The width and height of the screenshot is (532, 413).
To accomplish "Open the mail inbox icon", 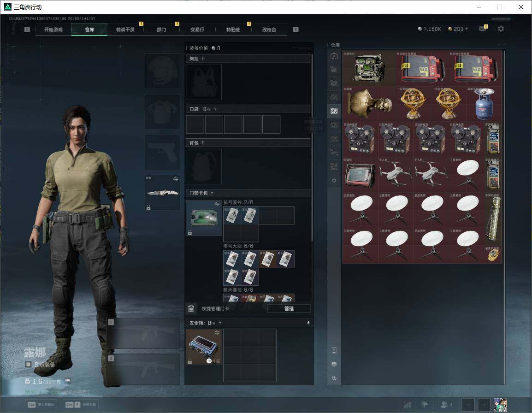I will point(482,29).
